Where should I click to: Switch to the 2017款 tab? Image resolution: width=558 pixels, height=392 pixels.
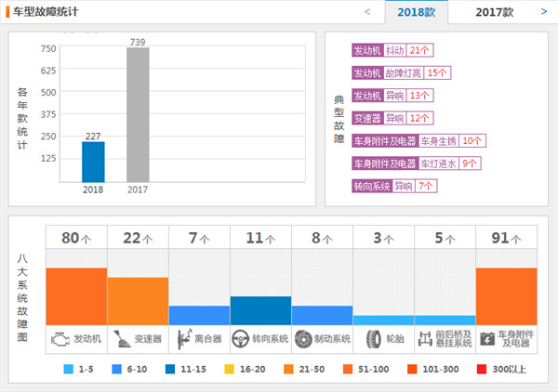[495, 12]
